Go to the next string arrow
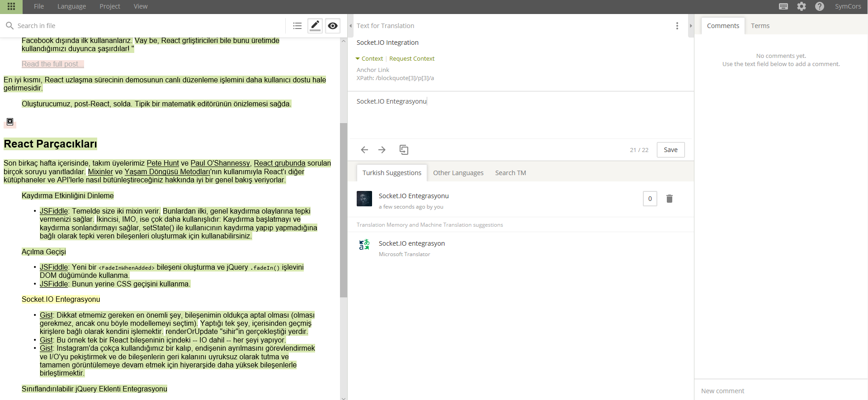Viewport: 868px width, 400px height. coord(382,150)
